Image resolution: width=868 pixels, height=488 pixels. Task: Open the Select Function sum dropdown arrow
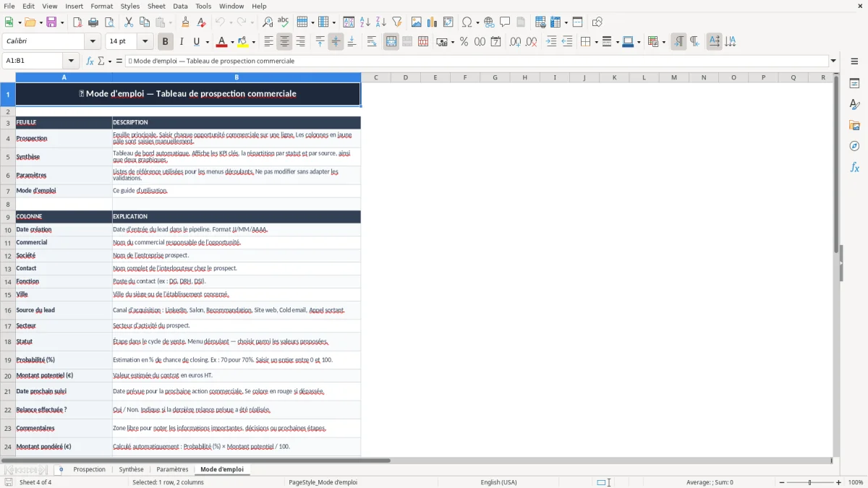point(110,61)
